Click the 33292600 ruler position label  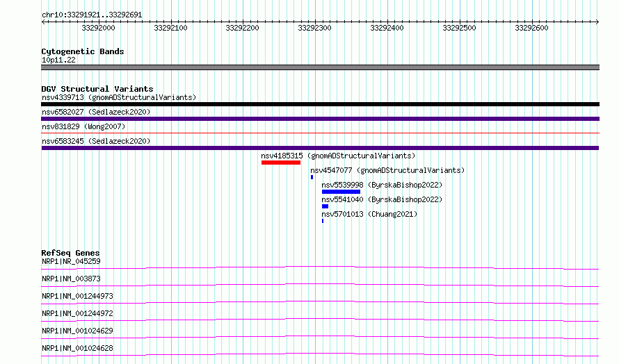[x=531, y=28]
